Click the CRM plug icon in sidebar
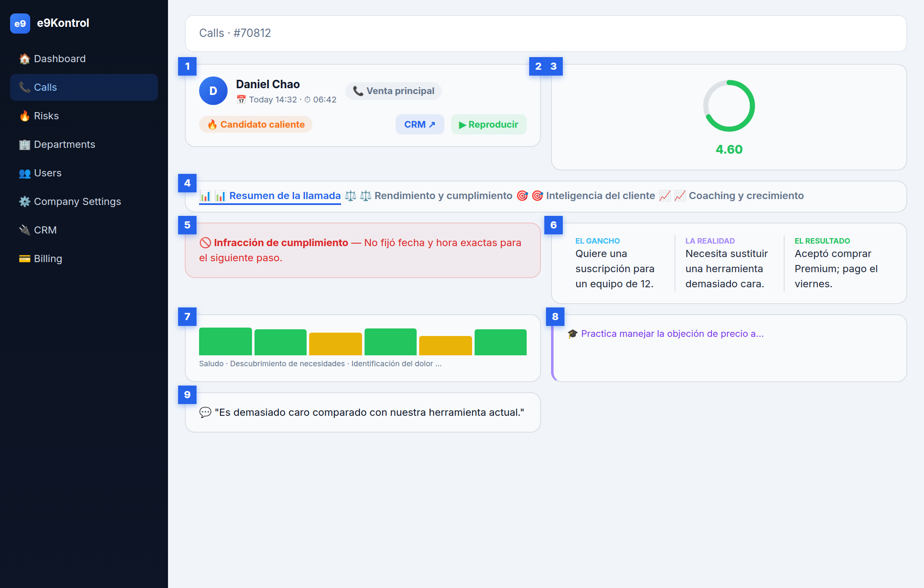Image resolution: width=924 pixels, height=588 pixels. 25,230
